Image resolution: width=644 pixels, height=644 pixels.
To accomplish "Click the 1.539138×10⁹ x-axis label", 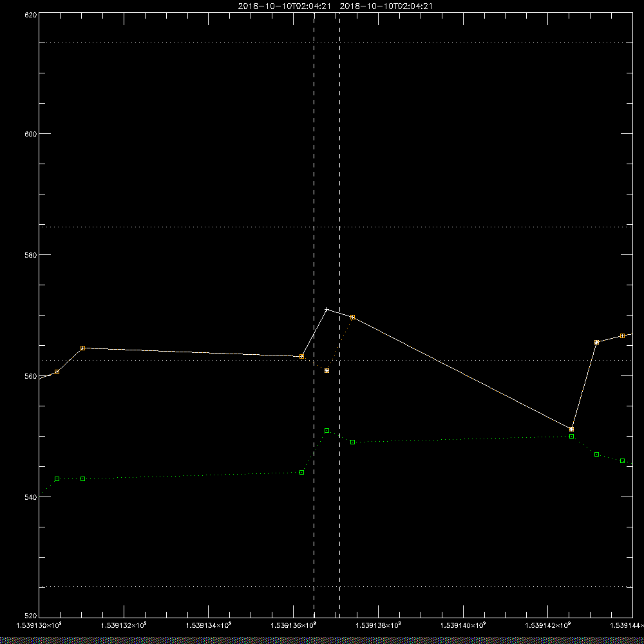I will (378, 625).
